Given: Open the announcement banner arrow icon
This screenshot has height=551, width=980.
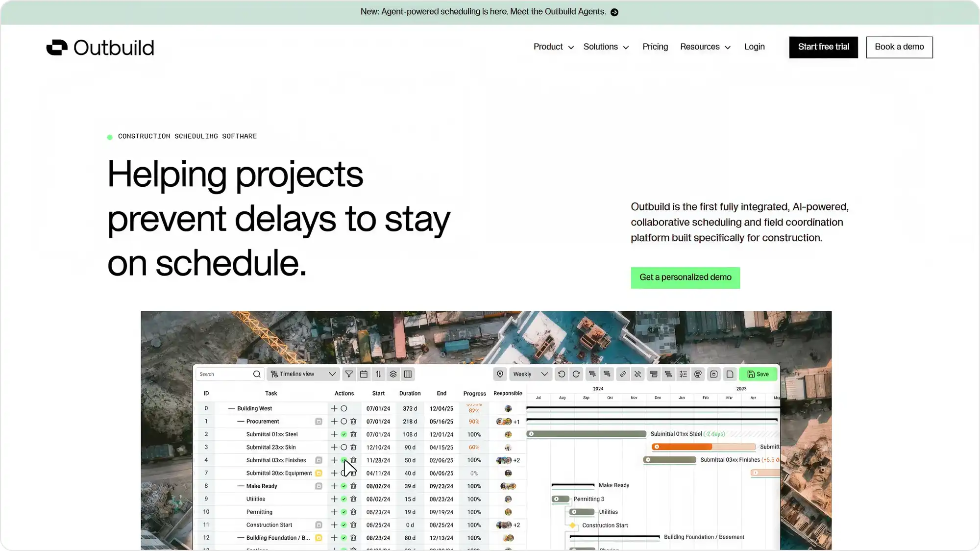Looking at the screenshot, I should (x=614, y=12).
